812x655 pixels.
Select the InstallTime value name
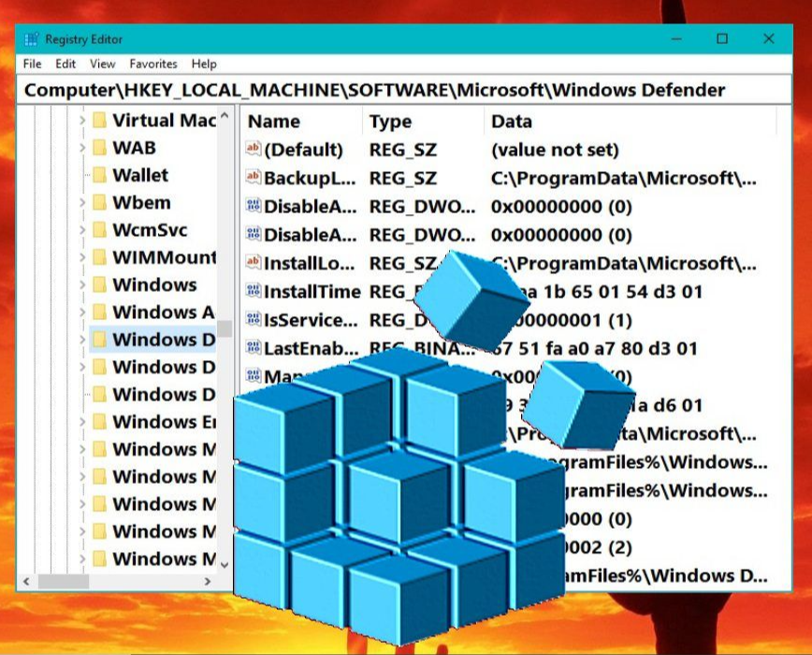312,292
